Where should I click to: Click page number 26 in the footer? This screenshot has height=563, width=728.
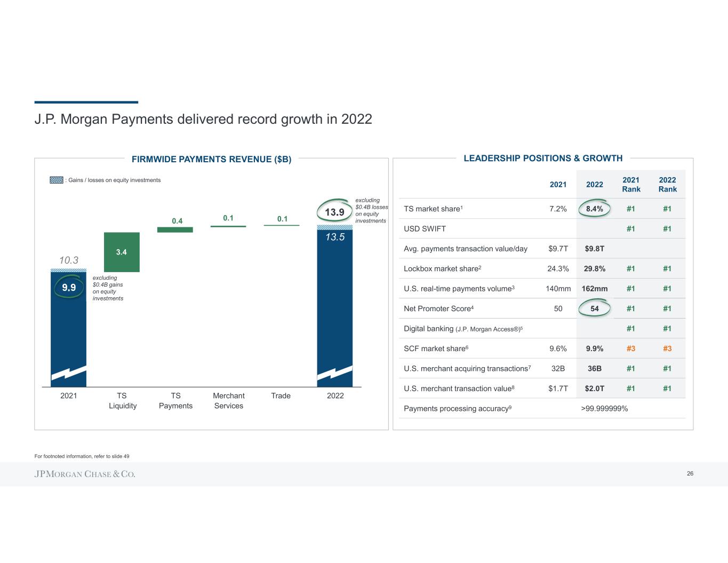click(690, 473)
